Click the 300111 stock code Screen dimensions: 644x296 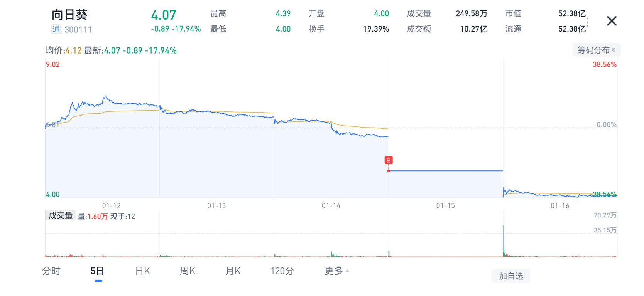(x=78, y=30)
